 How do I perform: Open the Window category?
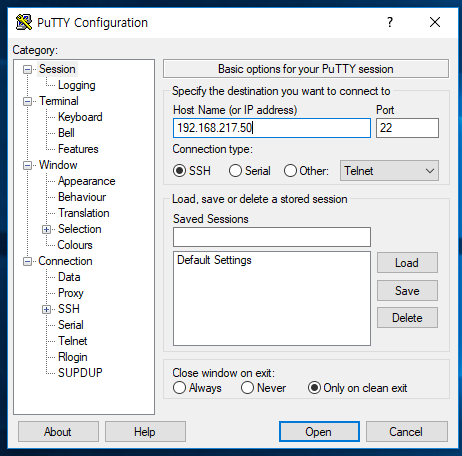58,165
